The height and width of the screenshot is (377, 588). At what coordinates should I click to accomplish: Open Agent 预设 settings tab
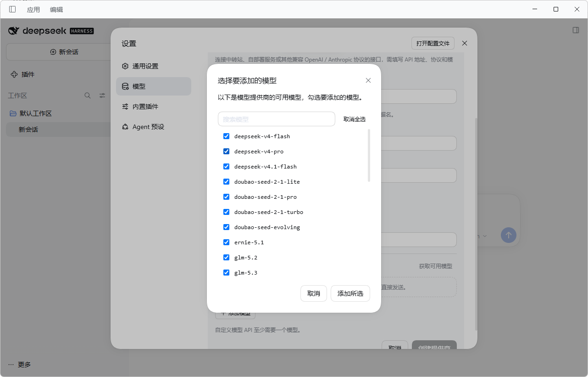point(154,127)
